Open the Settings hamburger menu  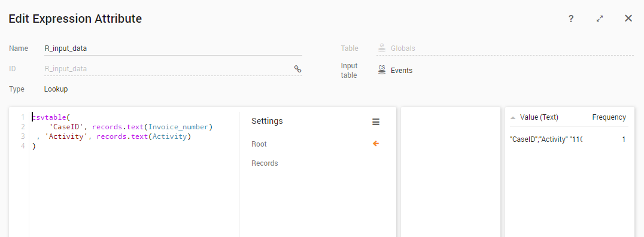[376, 122]
